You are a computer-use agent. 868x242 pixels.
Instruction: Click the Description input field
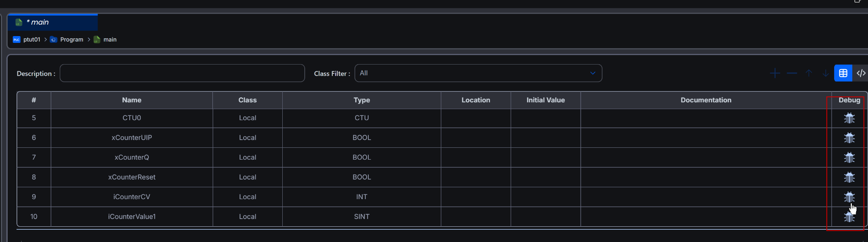(182, 73)
